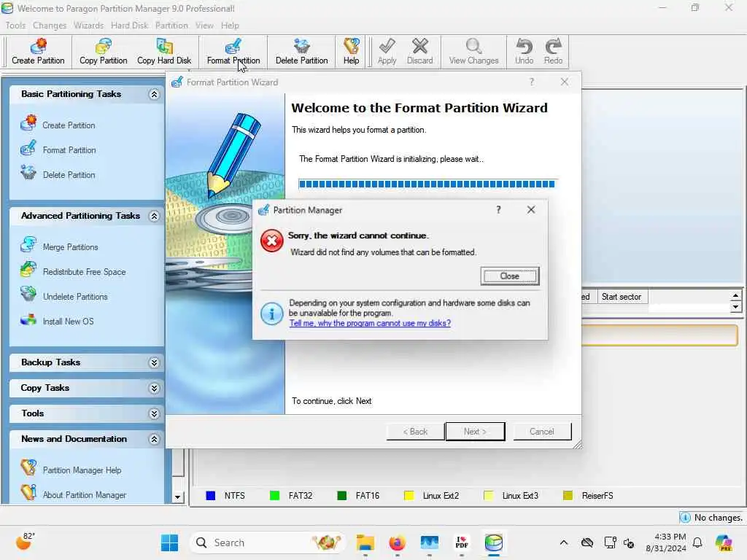Click Start sector column header

point(622,297)
